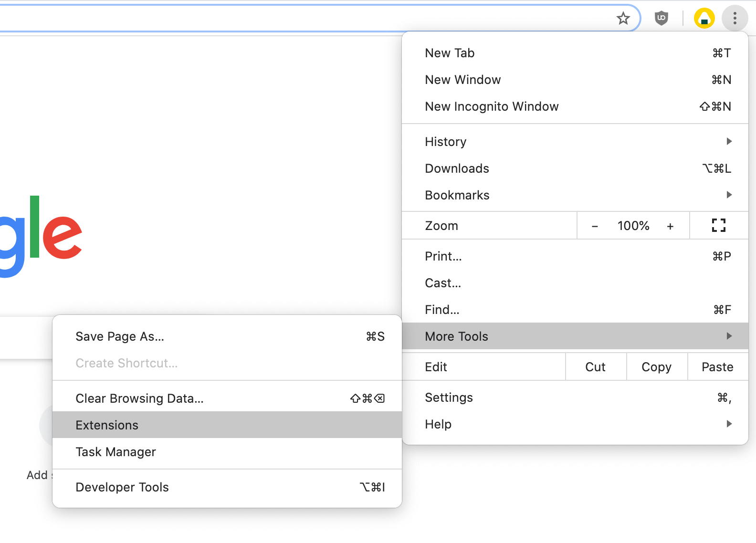Choose Find… from the menu
The width and height of the screenshot is (756, 543).
[575, 310]
